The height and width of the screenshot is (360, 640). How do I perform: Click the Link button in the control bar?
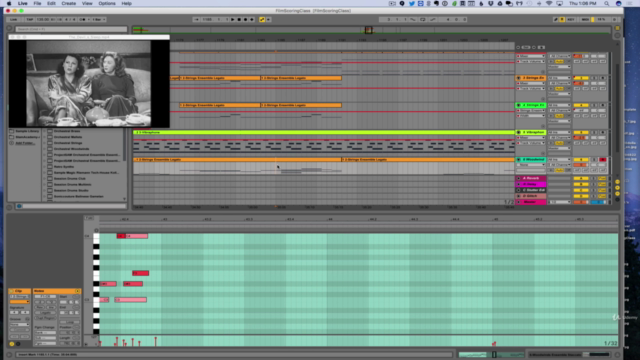coord(13,19)
